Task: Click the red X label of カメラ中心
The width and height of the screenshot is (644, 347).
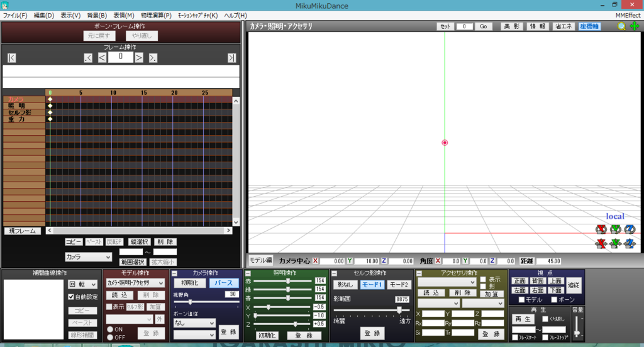Action: tap(316, 261)
